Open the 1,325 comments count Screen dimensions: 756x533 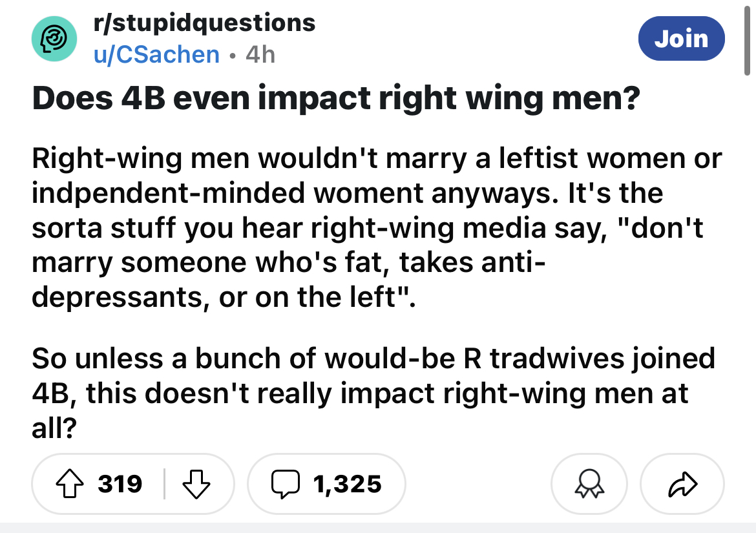[x=347, y=483]
